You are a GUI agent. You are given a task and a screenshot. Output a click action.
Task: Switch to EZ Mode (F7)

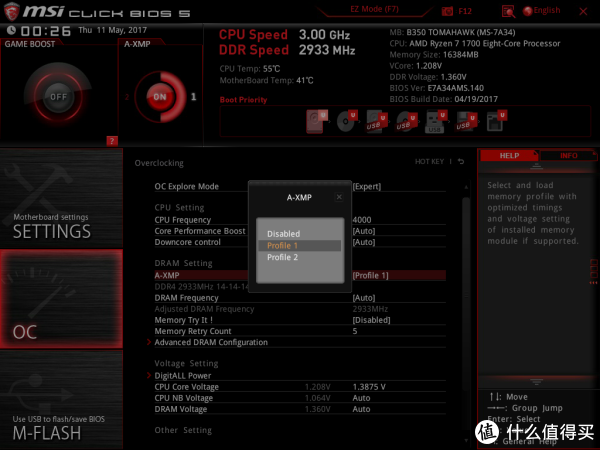pos(374,9)
